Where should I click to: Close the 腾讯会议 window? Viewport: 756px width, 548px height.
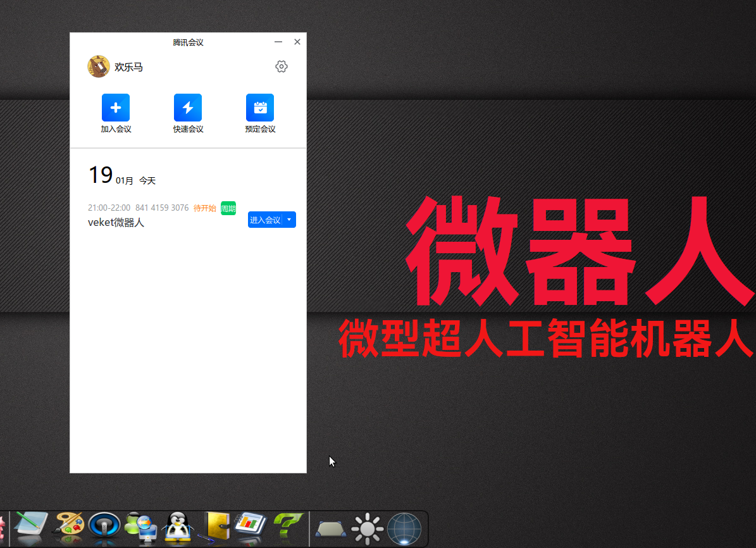[297, 42]
